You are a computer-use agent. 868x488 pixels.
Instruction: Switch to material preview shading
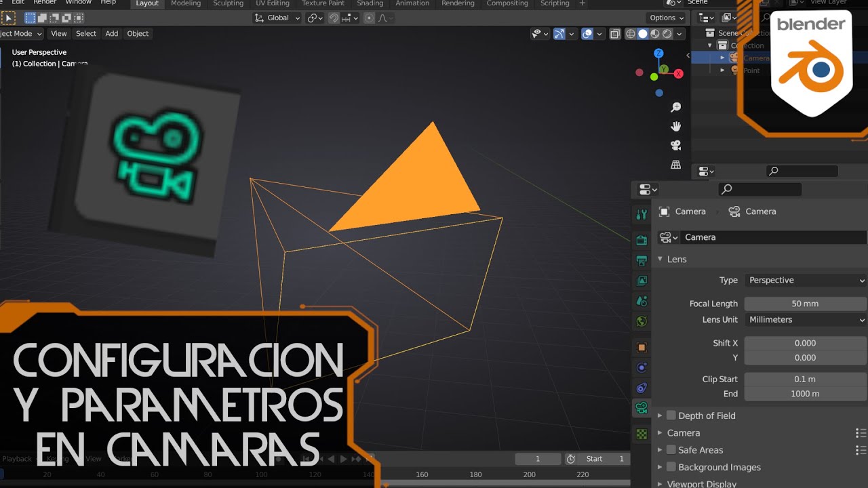coord(655,34)
